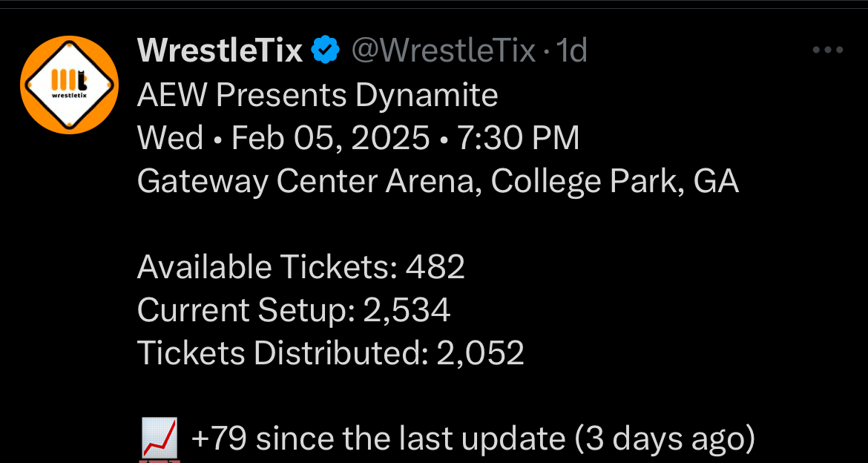
Task: Open the WrestleTix profile avatar
Action: [70, 84]
